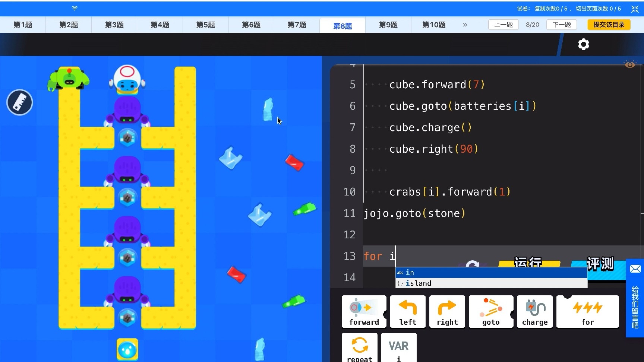Open the settings gear
Viewport: 644px width, 362px height.
tap(584, 44)
